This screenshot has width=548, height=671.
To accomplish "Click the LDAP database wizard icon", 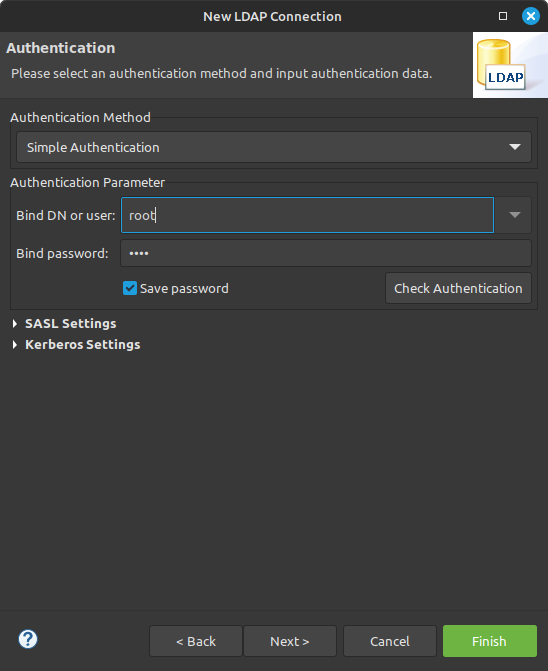I will click(510, 65).
